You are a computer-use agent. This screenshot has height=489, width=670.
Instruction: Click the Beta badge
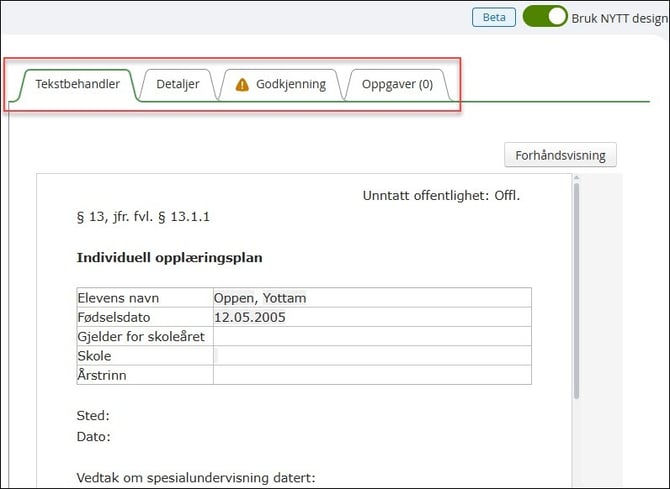pos(494,17)
